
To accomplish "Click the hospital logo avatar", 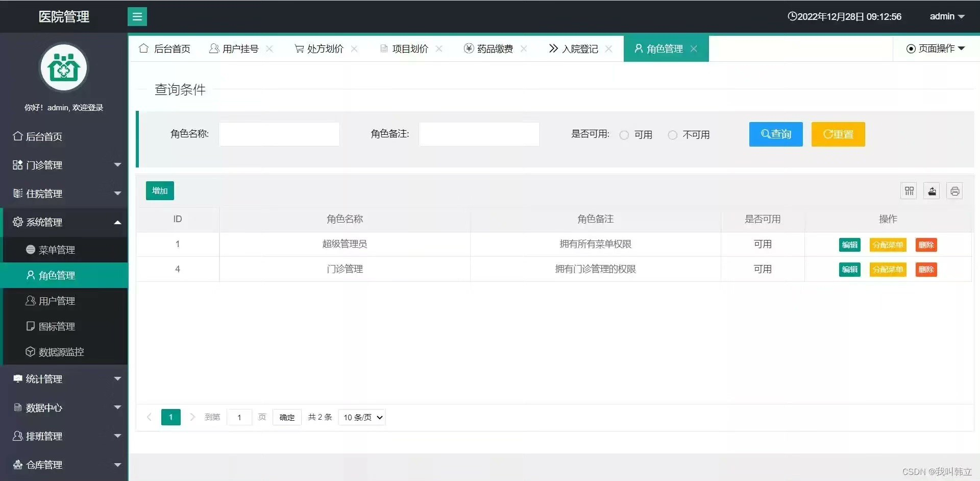I will [64, 67].
